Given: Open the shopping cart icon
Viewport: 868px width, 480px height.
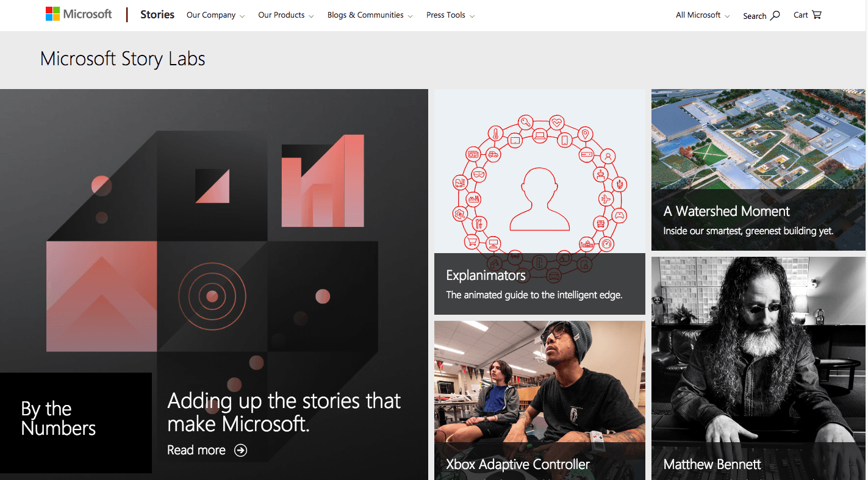Looking at the screenshot, I should (817, 15).
